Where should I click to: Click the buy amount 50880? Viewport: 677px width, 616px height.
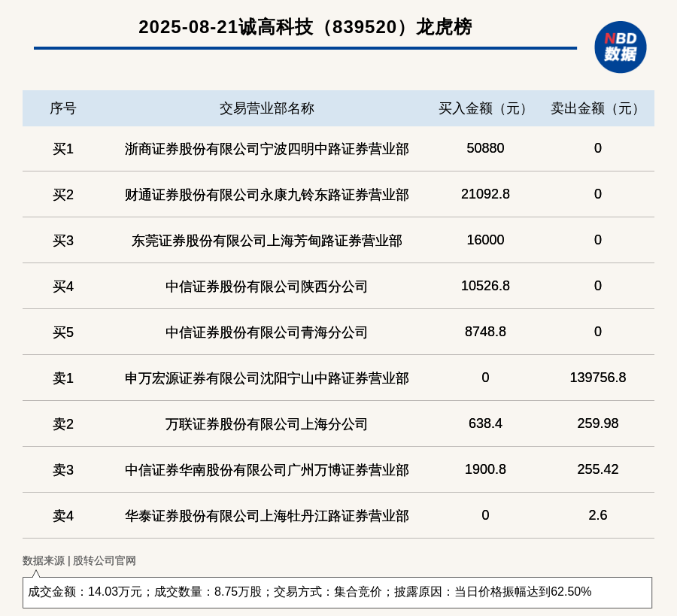pyautogui.click(x=485, y=148)
